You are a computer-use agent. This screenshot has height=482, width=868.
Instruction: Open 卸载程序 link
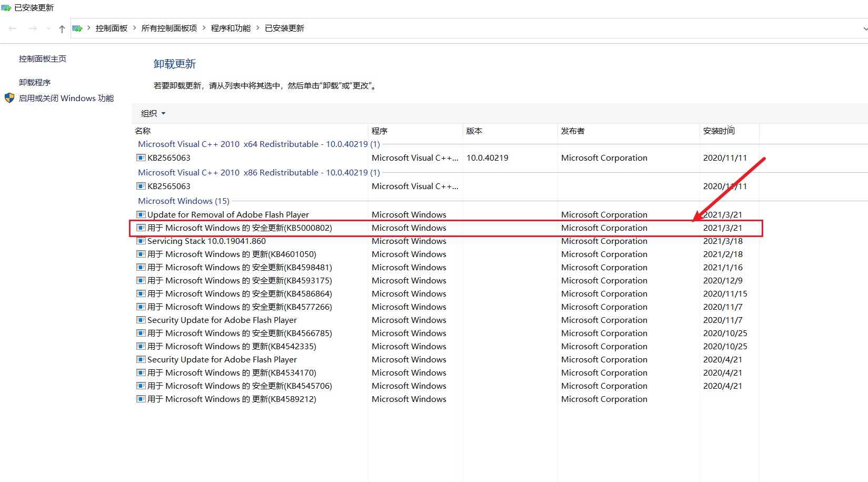pos(35,83)
